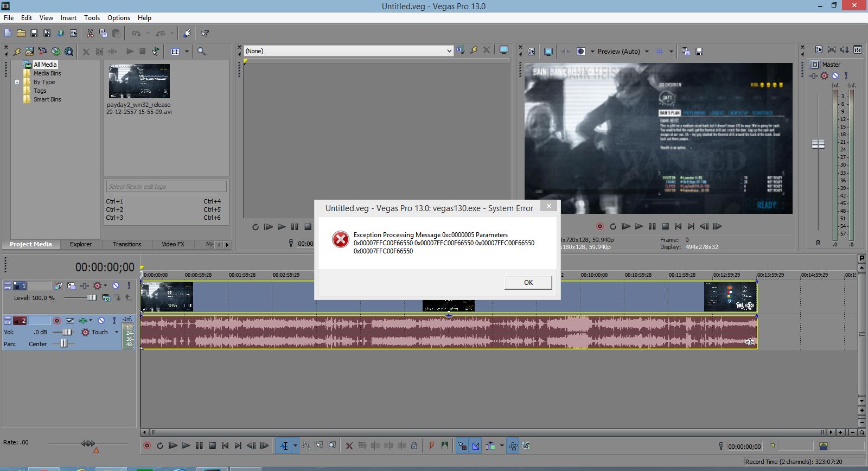Switch to the Transitions tab
This screenshot has width=868, height=471.
[127, 244]
